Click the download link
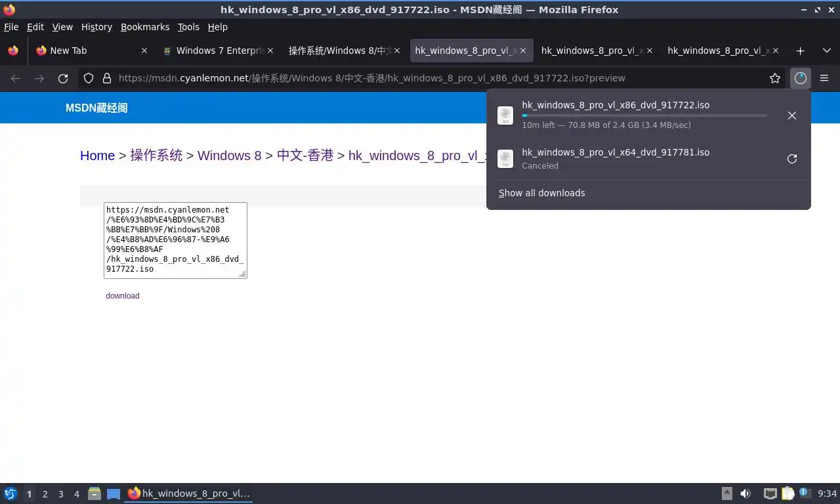This screenshot has height=504, width=840. 123,296
